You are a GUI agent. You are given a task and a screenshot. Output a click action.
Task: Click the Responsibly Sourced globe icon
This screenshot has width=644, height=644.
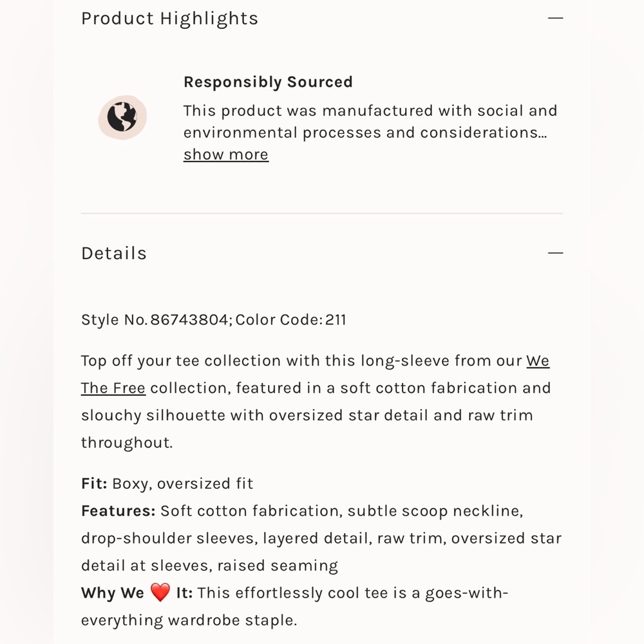122,117
